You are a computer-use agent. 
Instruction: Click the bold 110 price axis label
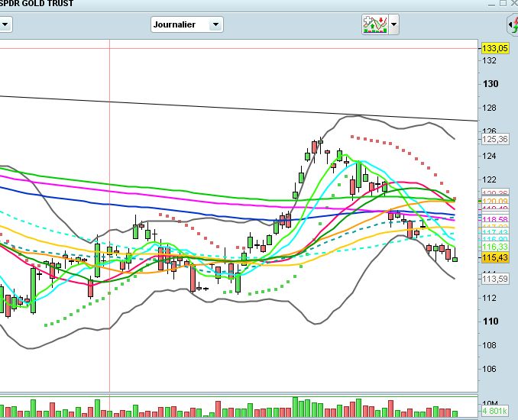click(490, 321)
